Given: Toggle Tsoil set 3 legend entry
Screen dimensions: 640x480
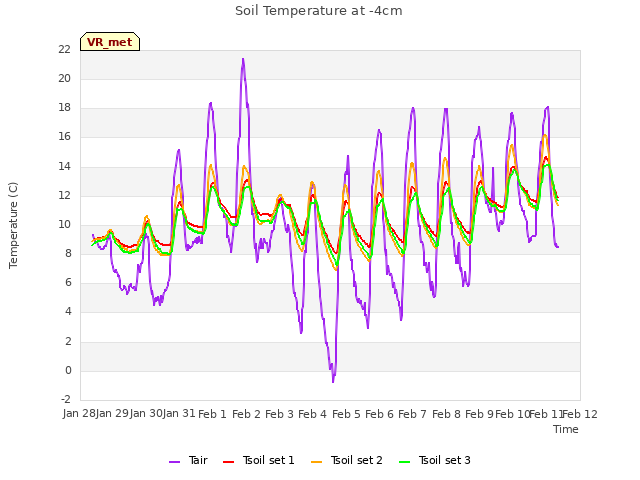Looking at the screenshot, I should pyautogui.click(x=435, y=460).
